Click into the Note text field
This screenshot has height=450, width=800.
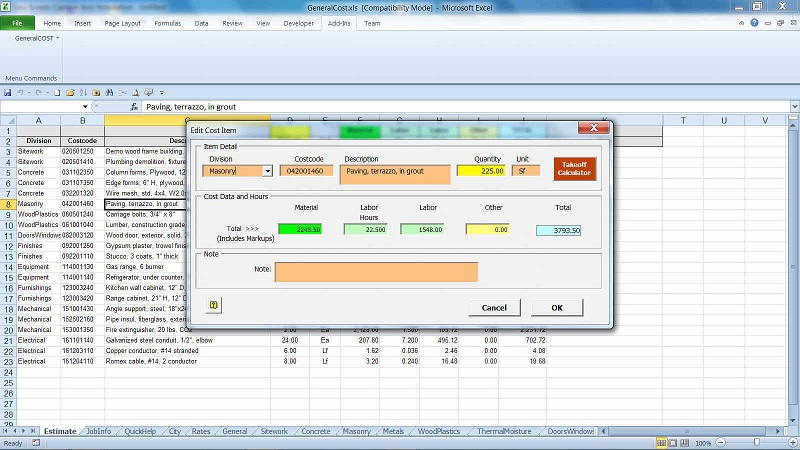(376, 272)
